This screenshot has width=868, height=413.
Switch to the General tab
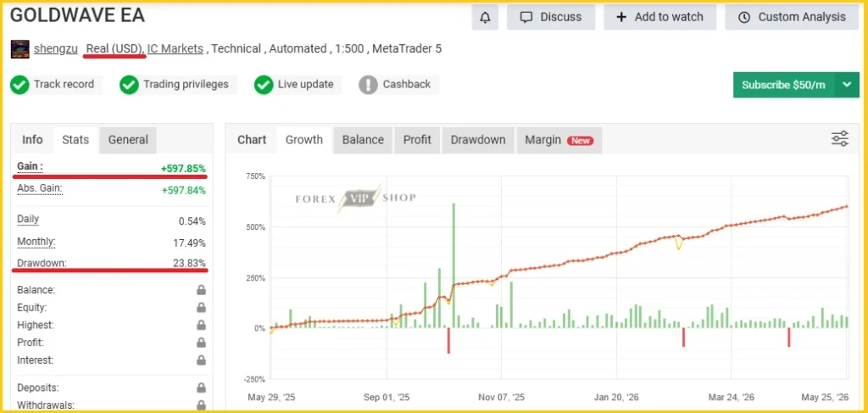tap(128, 140)
